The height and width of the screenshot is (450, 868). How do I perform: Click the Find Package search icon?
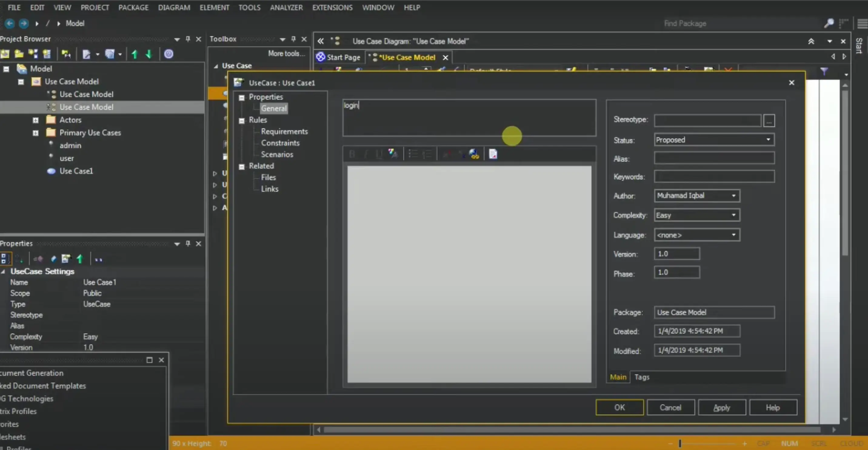click(828, 23)
